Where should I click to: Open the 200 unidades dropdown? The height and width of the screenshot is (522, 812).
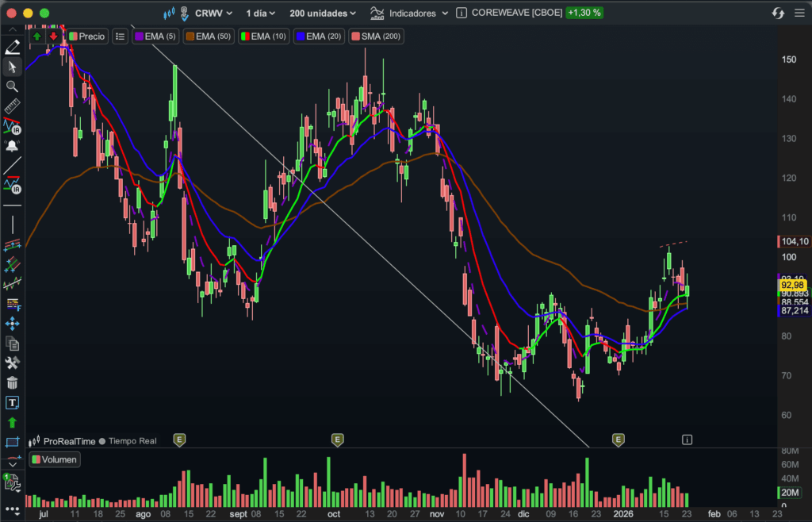(323, 13)
